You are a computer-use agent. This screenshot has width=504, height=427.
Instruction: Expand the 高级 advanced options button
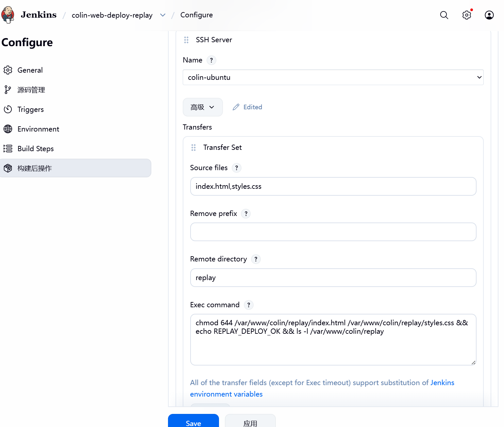[x=203, y=107]
